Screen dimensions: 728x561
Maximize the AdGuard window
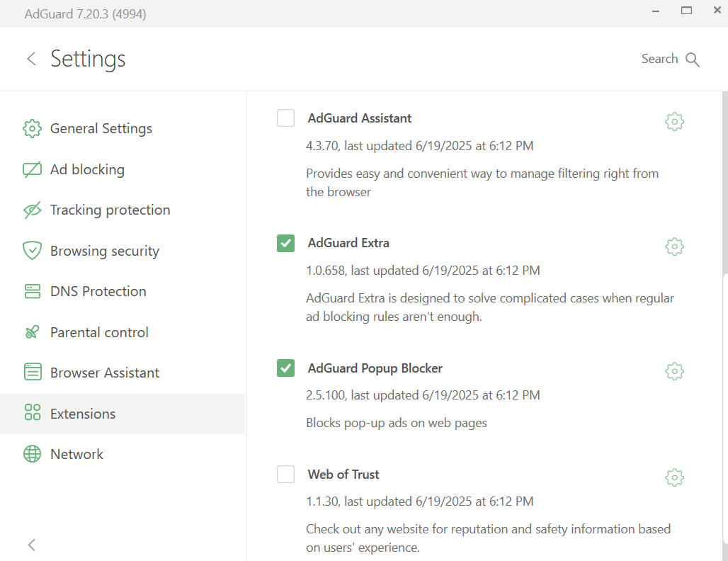coord(686,11)
